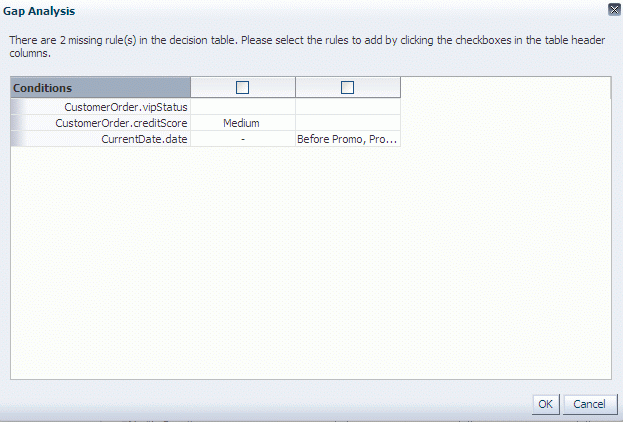623x422 pixels.
Task: Check the second missing rule checkbox
Action: click(x=347, y=87)
